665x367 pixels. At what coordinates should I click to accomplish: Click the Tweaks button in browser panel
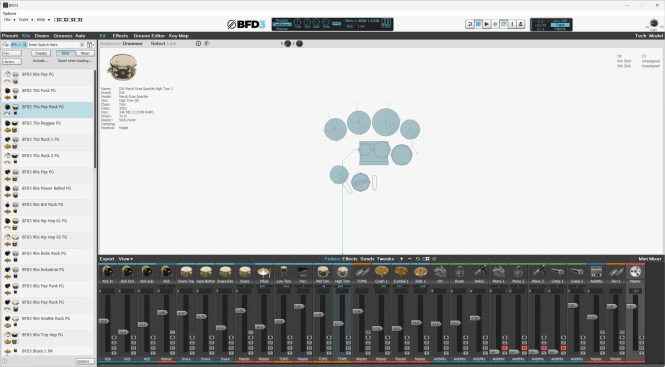coord(41,53)
